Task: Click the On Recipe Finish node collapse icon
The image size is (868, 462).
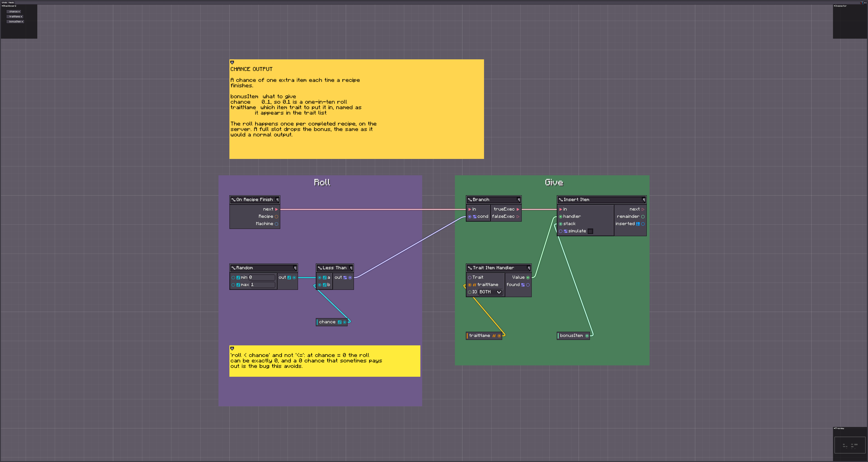Action: click(x=277, y=200)
